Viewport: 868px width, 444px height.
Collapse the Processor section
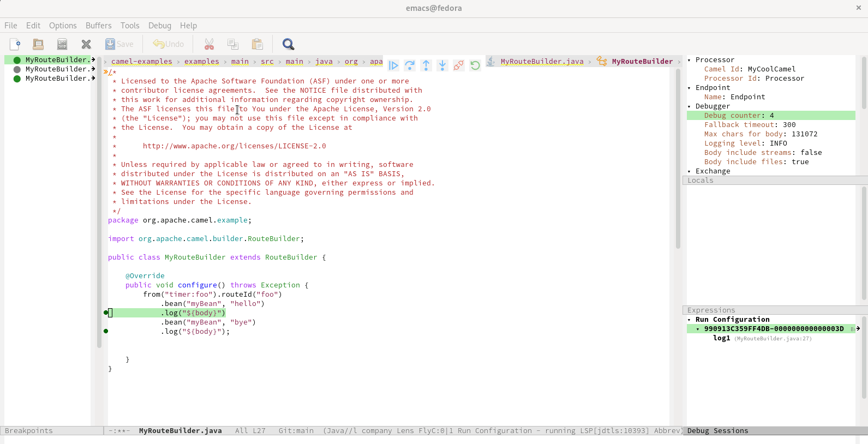pos(689,60)
